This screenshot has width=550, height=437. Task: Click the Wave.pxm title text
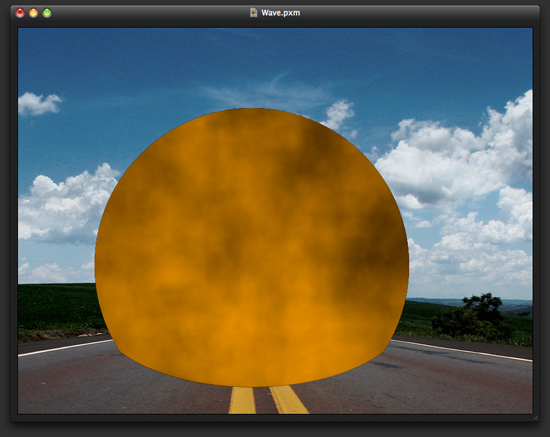281,13
